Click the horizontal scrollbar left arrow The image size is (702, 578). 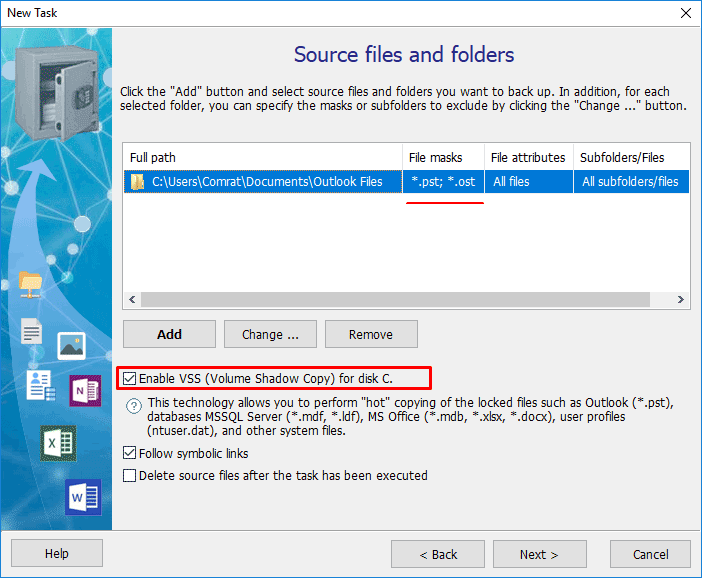point(132,300)
